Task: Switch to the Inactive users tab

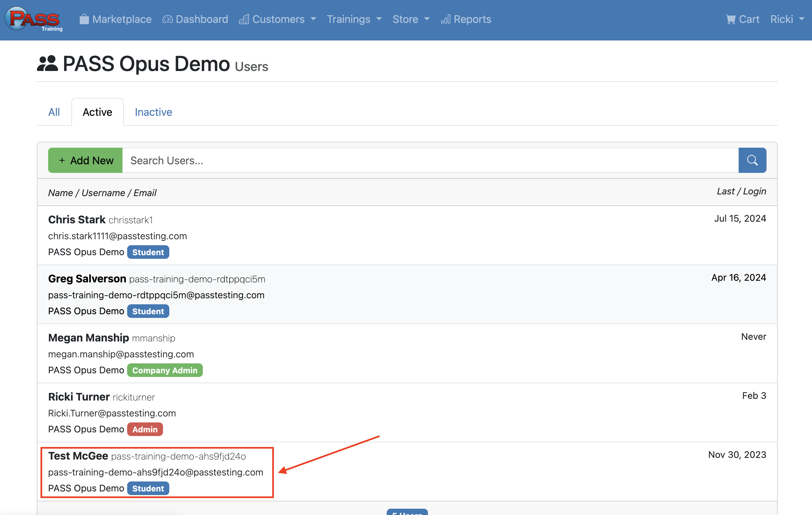Action: [x=153, y=112]
